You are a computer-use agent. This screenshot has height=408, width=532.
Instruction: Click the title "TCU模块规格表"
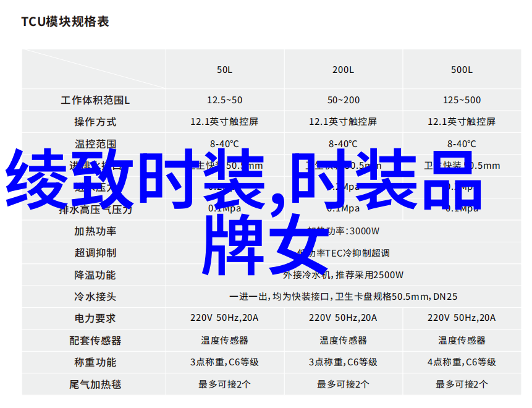[x=65, y=22]
